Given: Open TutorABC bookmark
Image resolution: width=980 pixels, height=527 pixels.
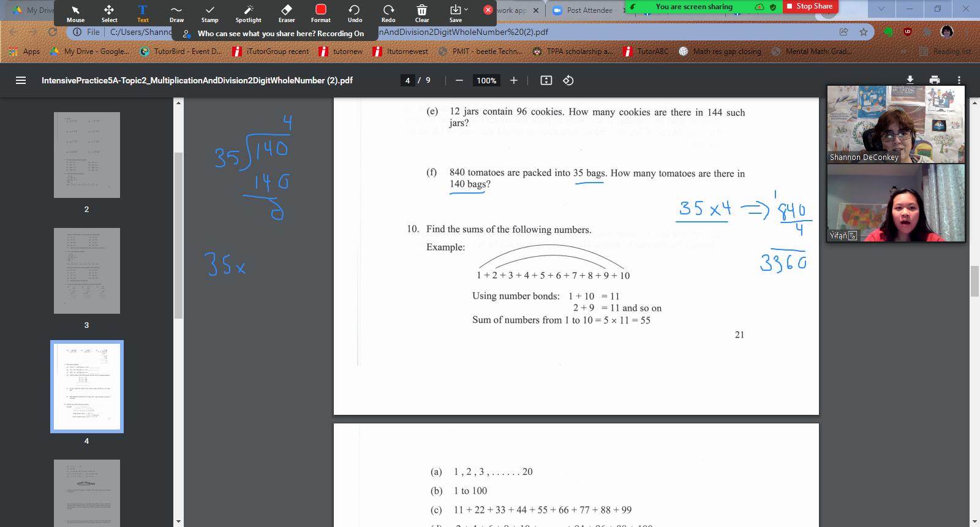Looking at the screenshot, I should [646, 51].
